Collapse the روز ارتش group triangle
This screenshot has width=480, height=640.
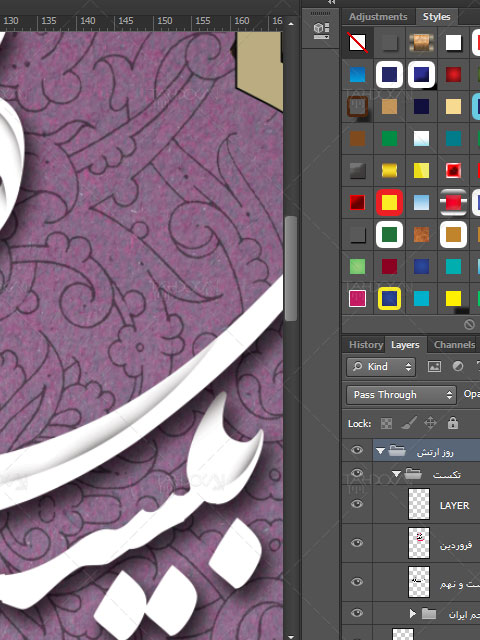380,451
